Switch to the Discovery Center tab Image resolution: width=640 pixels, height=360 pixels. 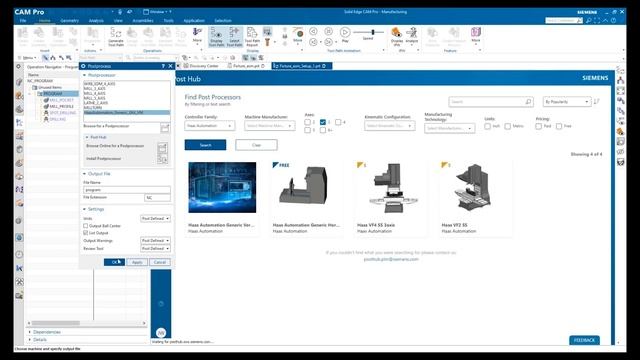click(x=201, y=66)
